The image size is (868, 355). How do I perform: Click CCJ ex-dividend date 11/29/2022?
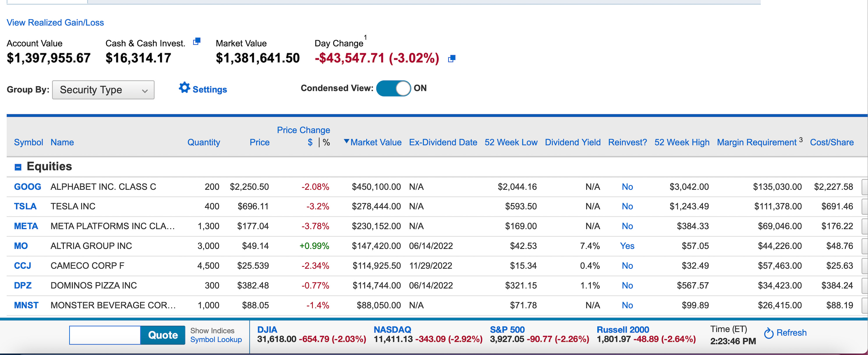pyautogui.click(x=430, y=266)
